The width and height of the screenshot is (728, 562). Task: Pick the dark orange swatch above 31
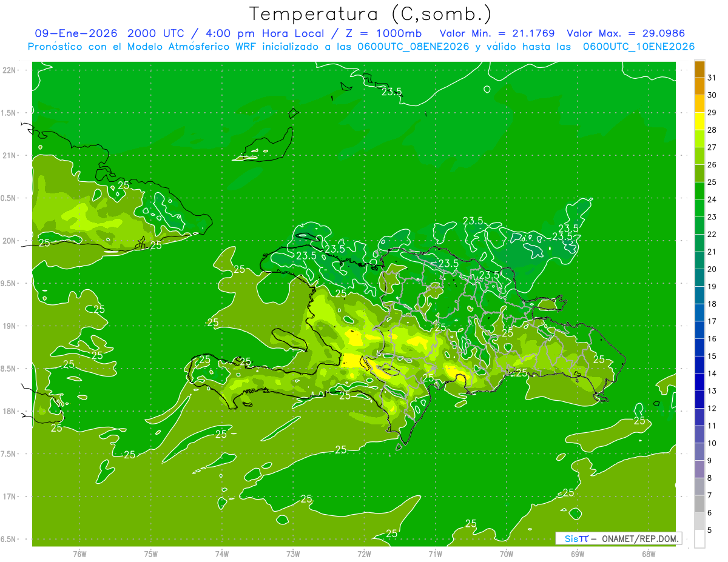pyautogui.click(x=699, y=69)
